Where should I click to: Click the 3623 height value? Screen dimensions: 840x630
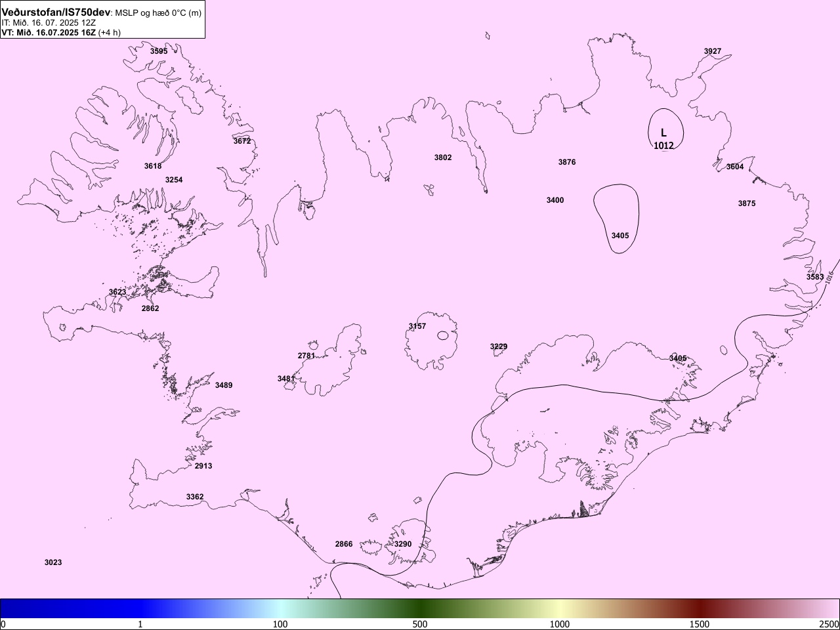(117, 292)
